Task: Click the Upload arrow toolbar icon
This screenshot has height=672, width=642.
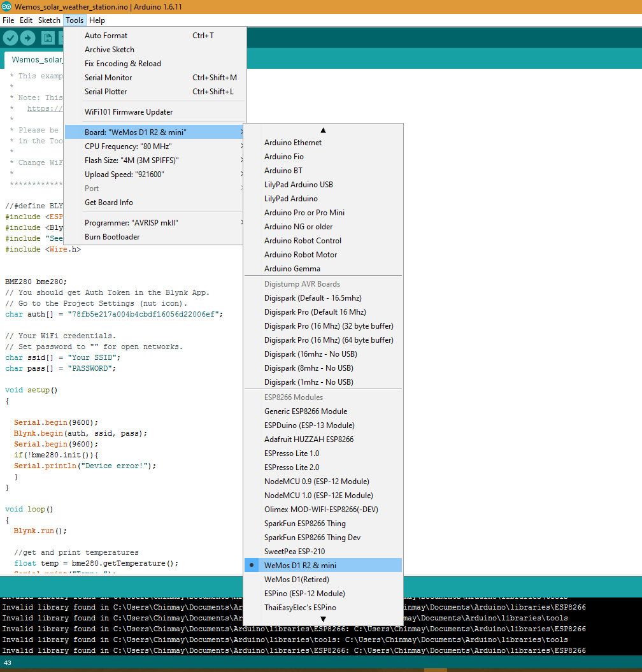Action: (28, 38)
